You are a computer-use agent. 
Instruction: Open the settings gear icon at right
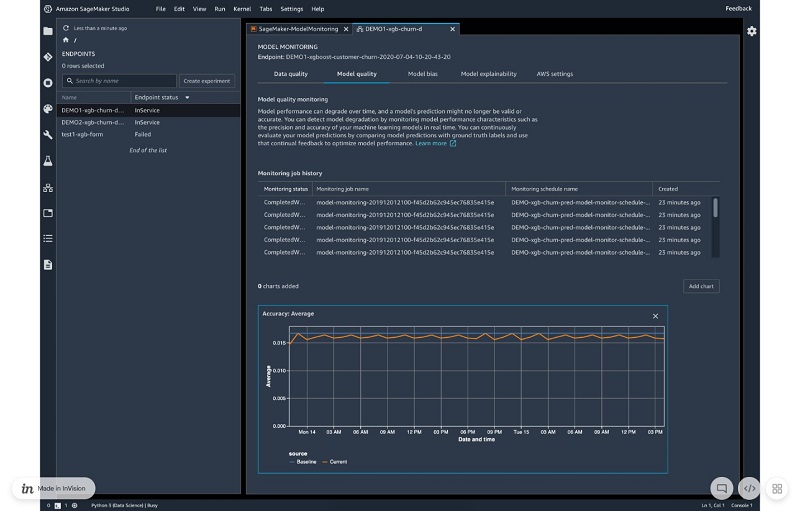tap(752, 31)
